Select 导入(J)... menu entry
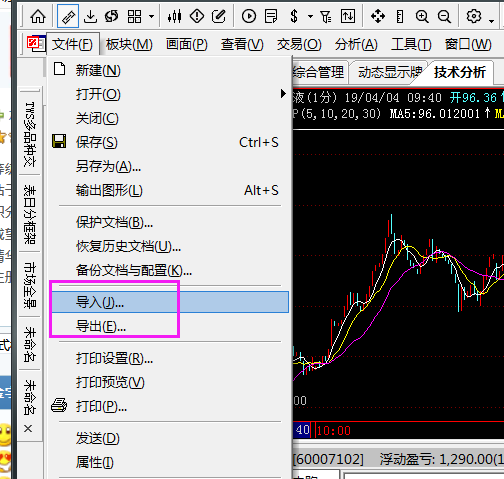 tap(170, 302)
